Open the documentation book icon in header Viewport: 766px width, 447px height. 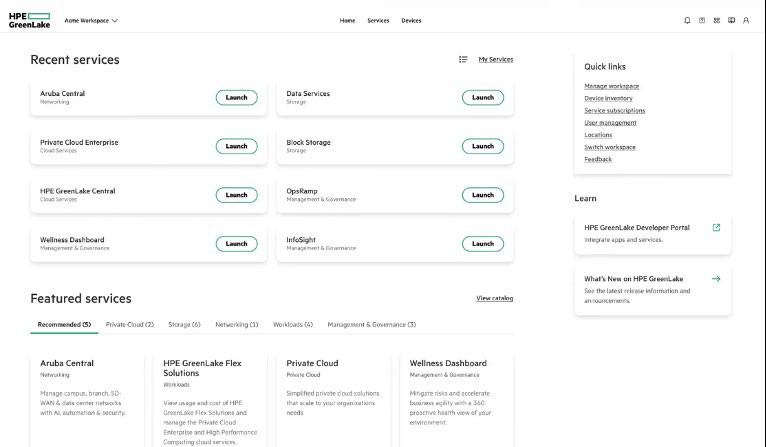coord(731,21)
